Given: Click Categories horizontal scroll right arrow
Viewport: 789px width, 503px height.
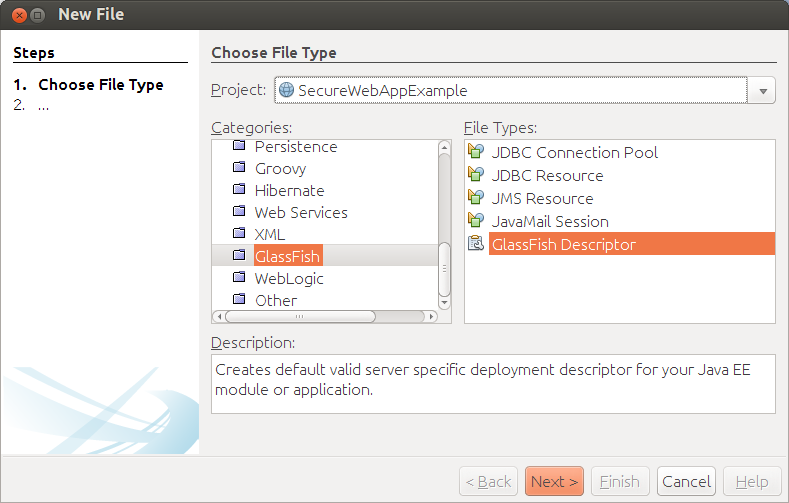Looking at the screenshot, I should pyautogui.click(x=431, y=317).
